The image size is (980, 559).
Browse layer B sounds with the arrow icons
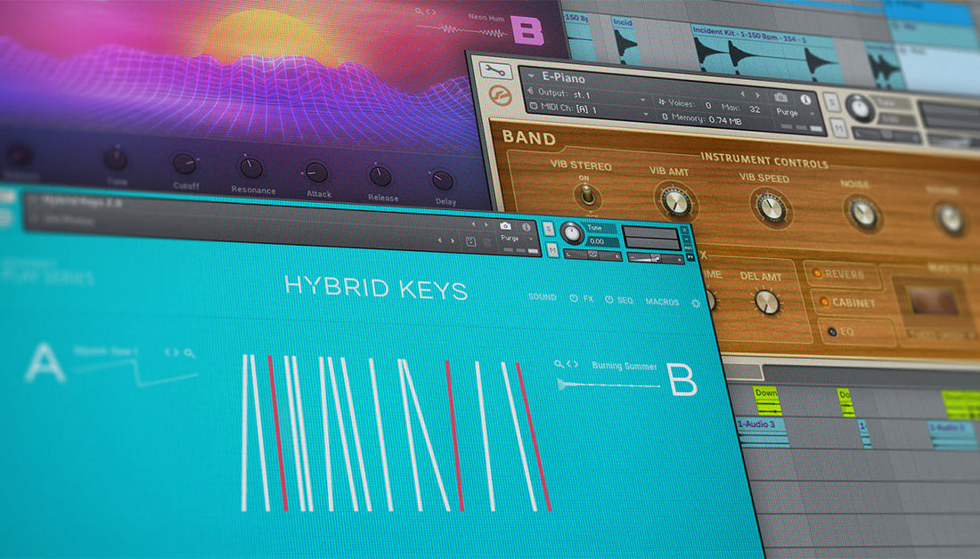[573, 364]
